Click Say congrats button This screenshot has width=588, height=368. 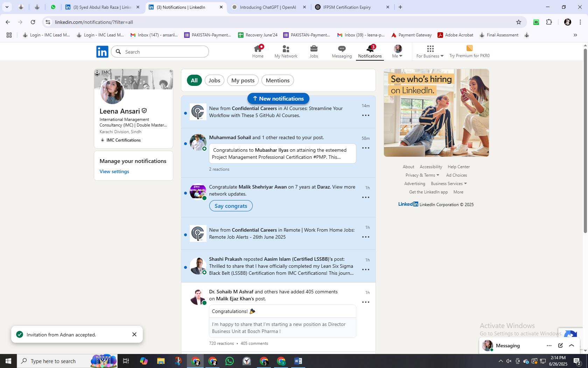tap(231, 206)
